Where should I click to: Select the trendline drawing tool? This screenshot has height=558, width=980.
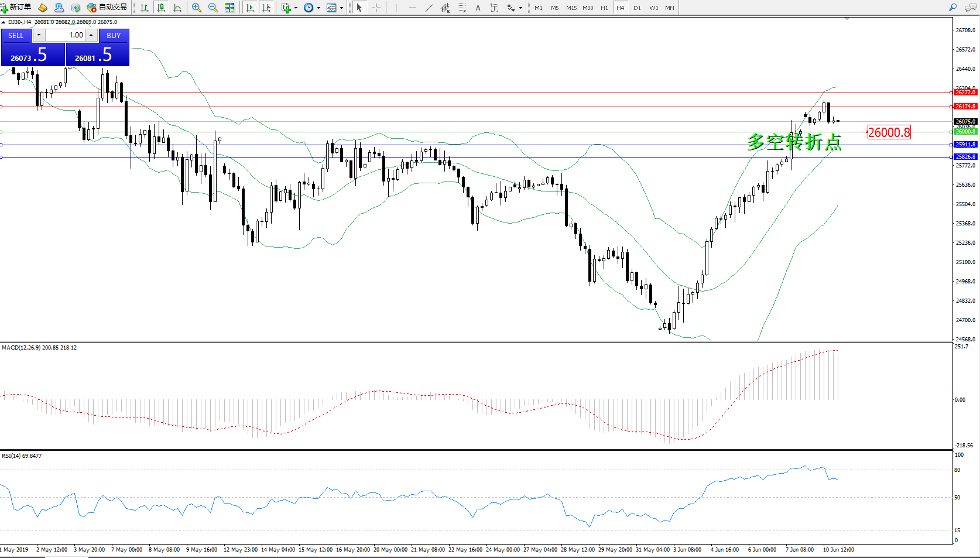tap(429, 8)
